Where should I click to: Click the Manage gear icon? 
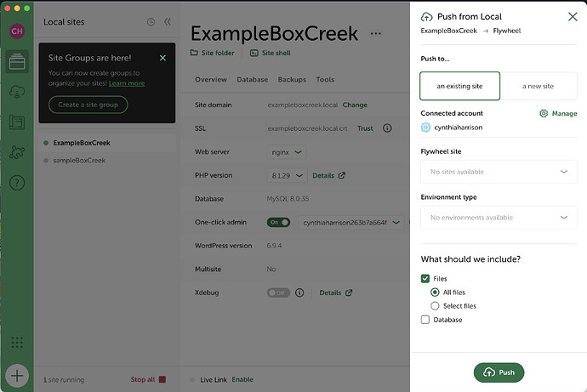pyautogui.click(x=544, y=113)
